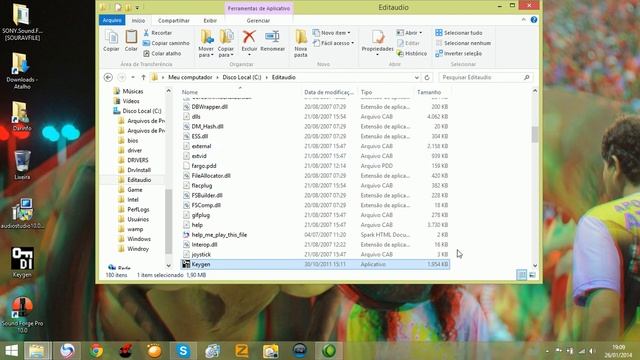Click Selecionar nenhum

pos(463,43)
